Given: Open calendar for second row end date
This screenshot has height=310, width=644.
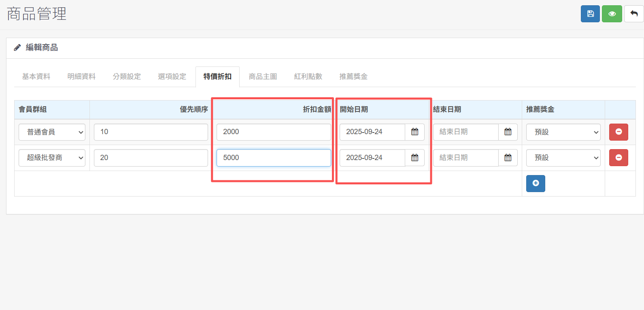Looking at the screenshot, I should point(508,158).
